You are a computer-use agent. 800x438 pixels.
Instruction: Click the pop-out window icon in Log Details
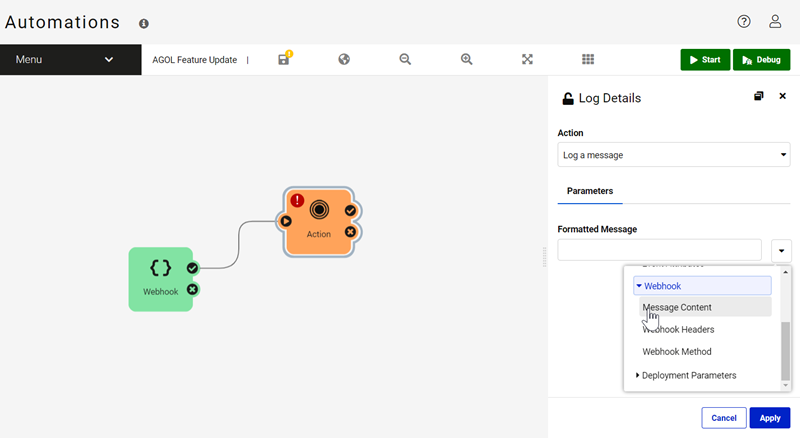point(759,96)
